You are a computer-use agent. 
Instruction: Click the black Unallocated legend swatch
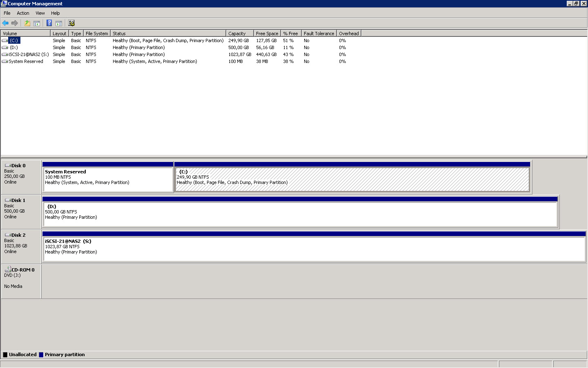5,355
